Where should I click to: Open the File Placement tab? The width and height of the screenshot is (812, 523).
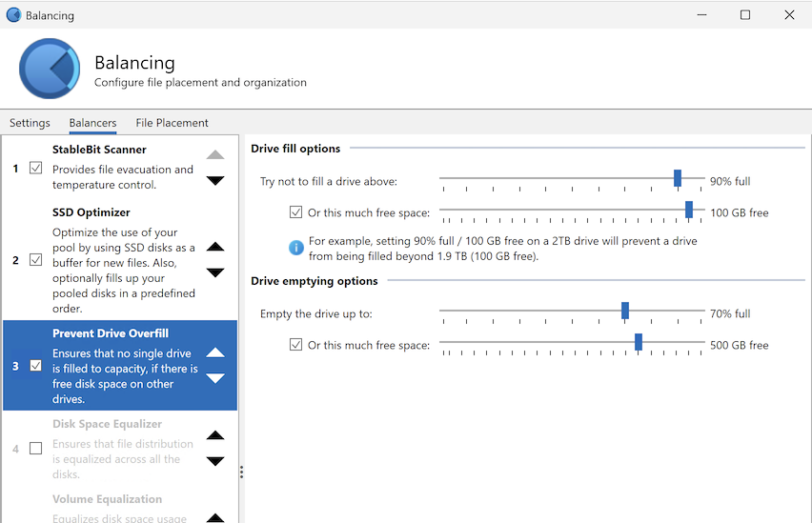tap(172, 123)
